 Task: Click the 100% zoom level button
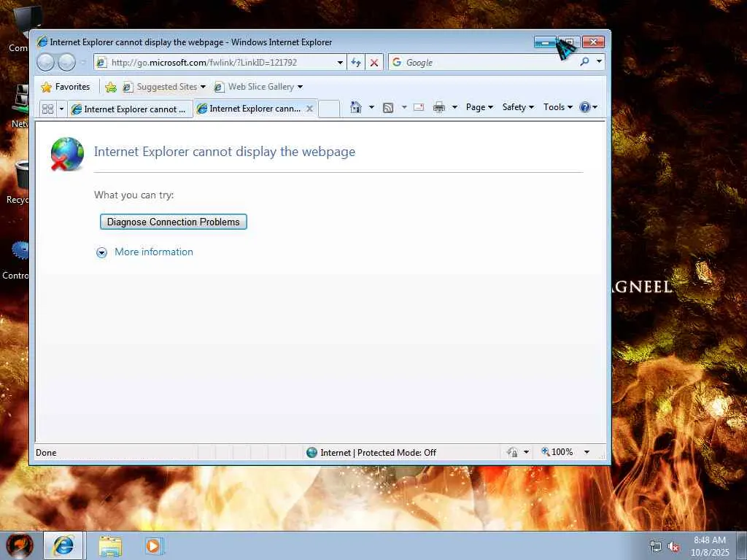pos(557,452)
